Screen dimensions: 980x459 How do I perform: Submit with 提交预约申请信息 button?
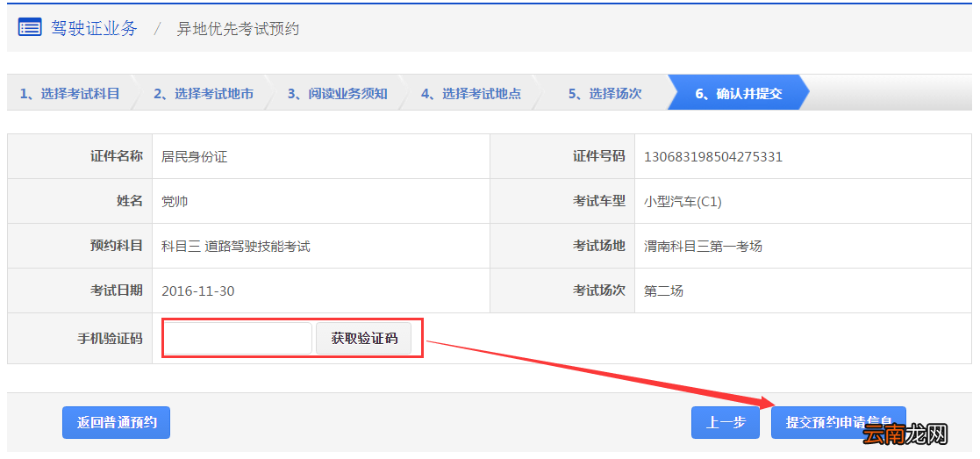[838, 423]
